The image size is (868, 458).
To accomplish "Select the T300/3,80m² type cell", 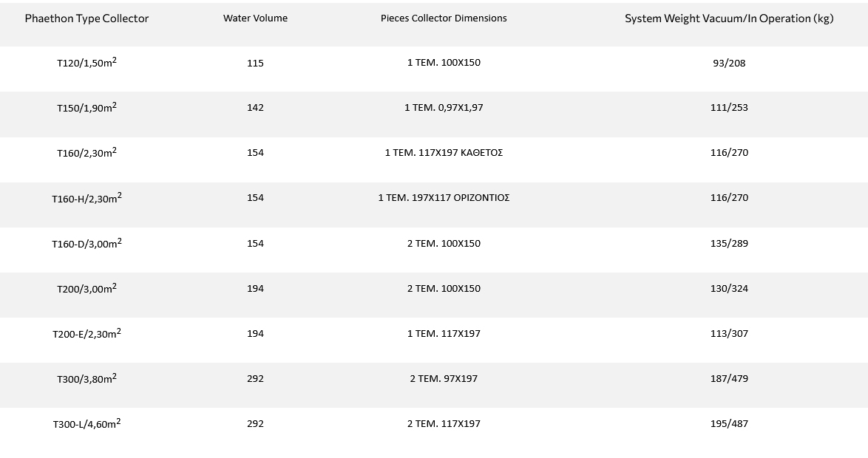I will (x=87, y=379).
